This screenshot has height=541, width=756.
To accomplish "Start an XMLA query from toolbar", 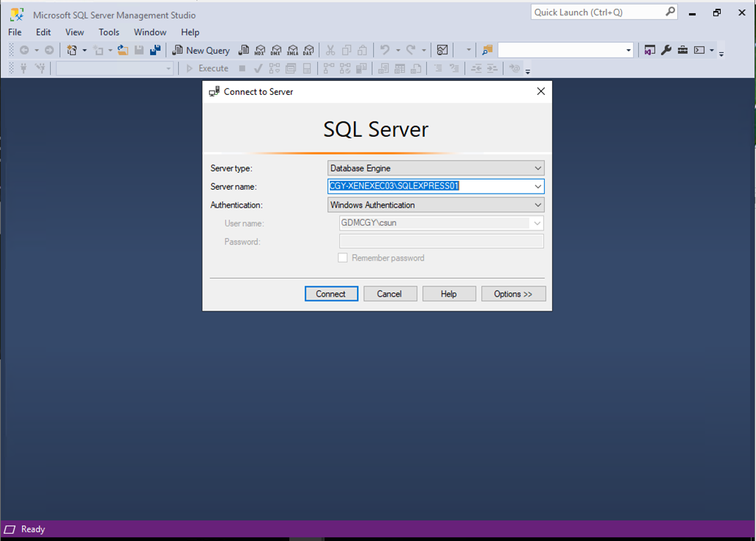I will pos(293,50).
